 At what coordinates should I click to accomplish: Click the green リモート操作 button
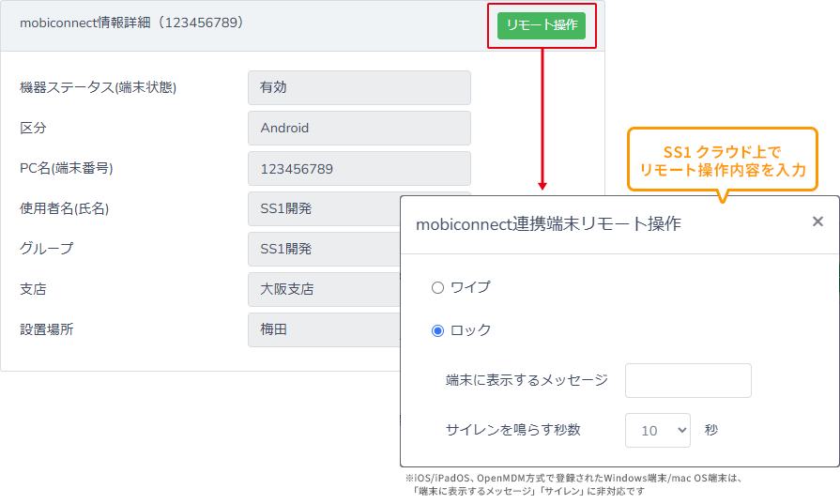tap(541, 25)
